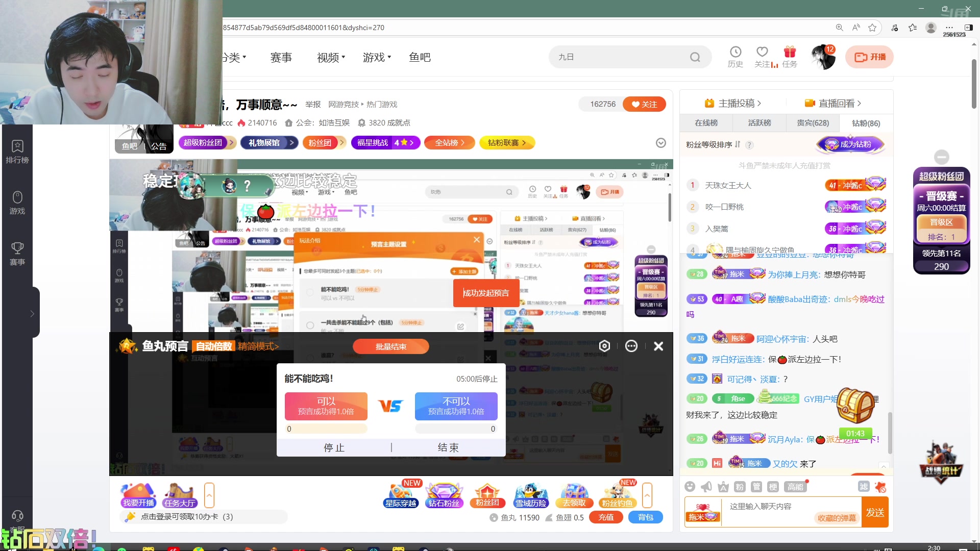Open prediction settings hexagon icon
This screenshot has height=551, width=980.
click(604, 346)
